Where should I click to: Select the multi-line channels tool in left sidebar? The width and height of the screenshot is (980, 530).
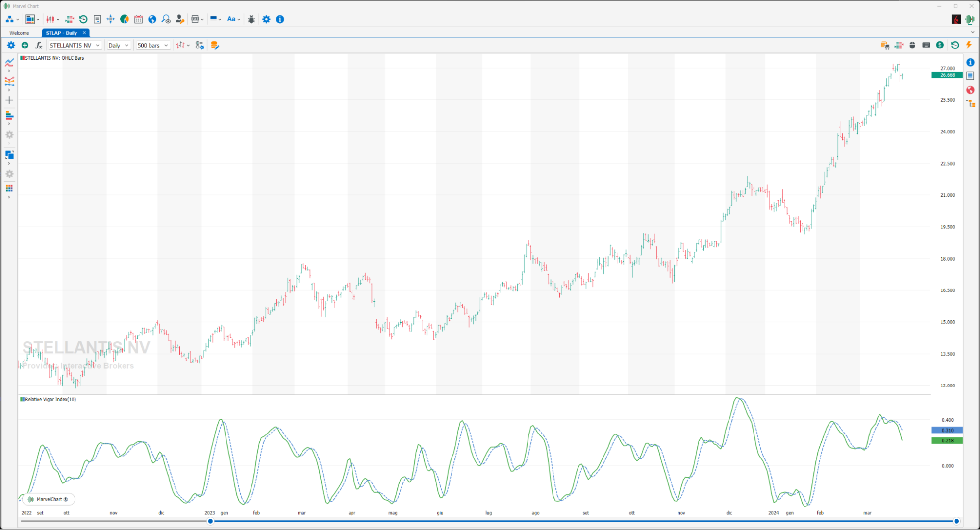9,81
